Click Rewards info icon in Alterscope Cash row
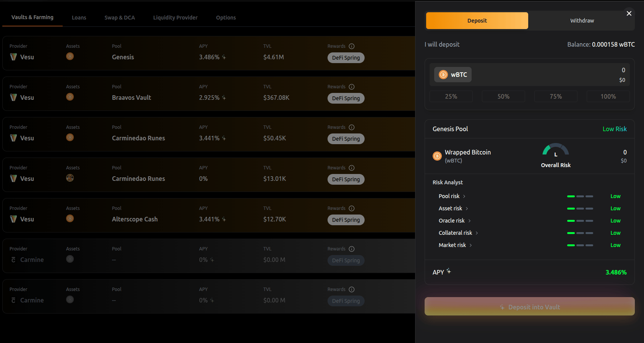 pyautogui.click(x=352, y=208)
